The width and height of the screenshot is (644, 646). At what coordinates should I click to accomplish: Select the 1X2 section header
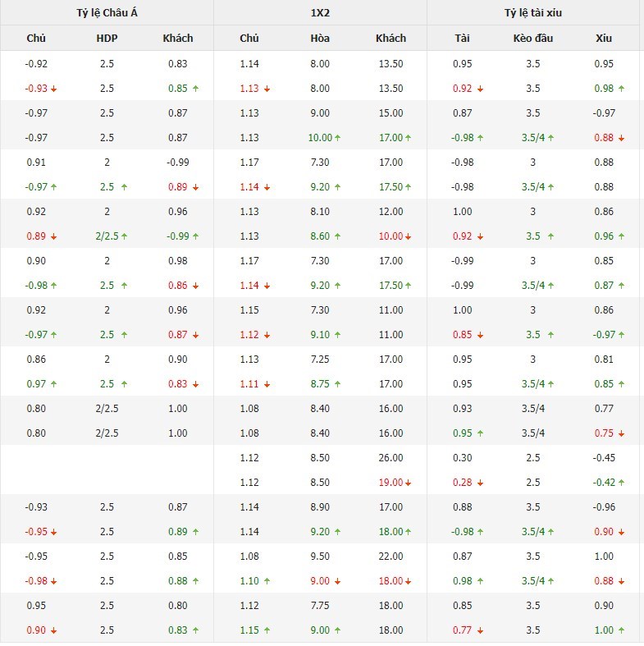[320, 12]
